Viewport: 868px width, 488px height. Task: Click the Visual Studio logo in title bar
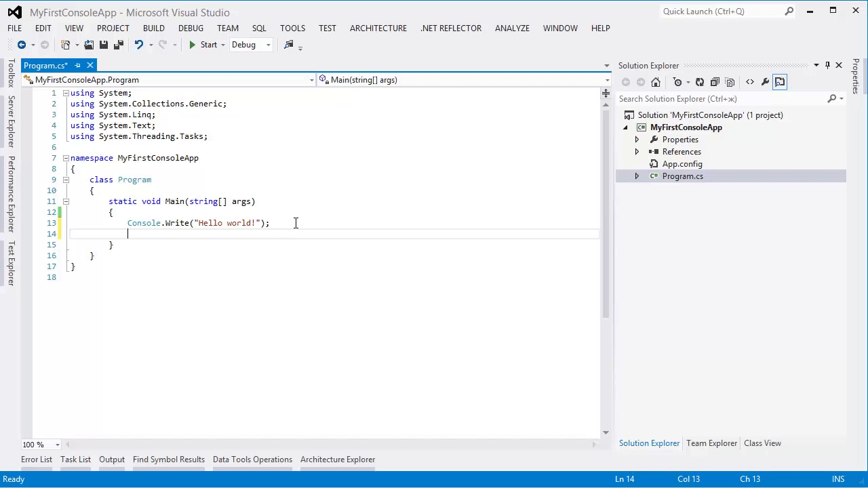pos(14,12)
